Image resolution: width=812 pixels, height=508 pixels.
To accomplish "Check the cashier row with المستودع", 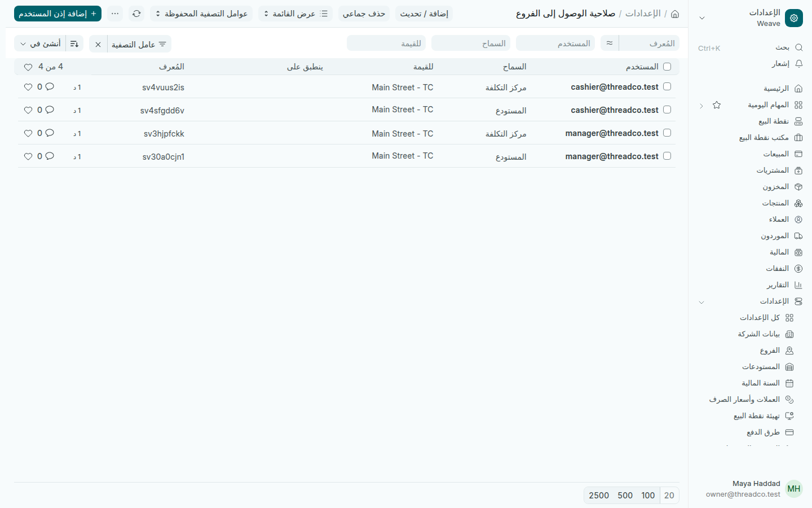I will coord(667,110).
